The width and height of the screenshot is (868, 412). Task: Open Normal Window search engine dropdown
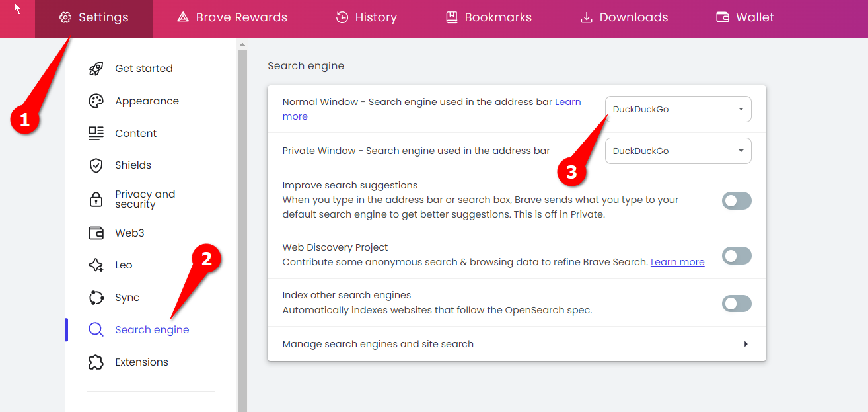[x=678, y=109]
